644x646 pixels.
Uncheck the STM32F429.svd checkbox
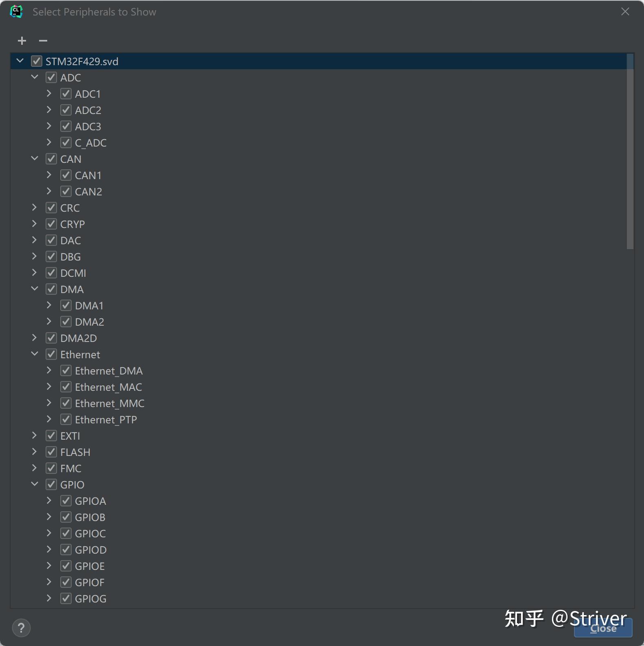(36, 61)
